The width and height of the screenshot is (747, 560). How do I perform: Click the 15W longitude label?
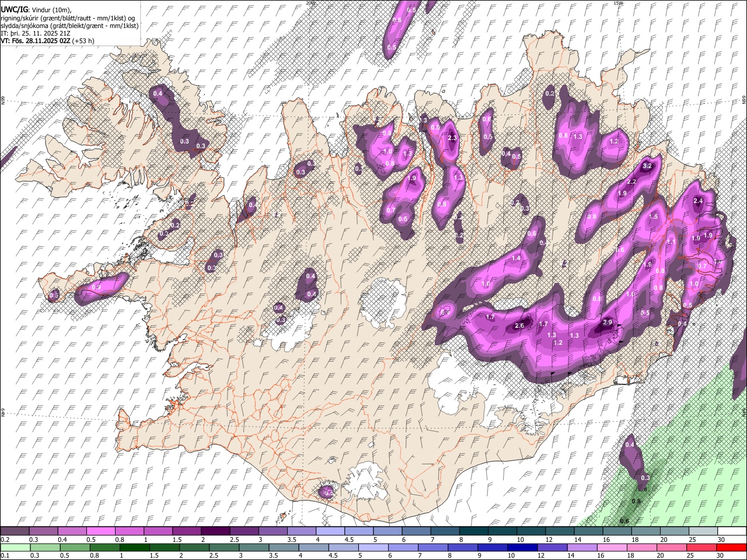click(618, 3)
